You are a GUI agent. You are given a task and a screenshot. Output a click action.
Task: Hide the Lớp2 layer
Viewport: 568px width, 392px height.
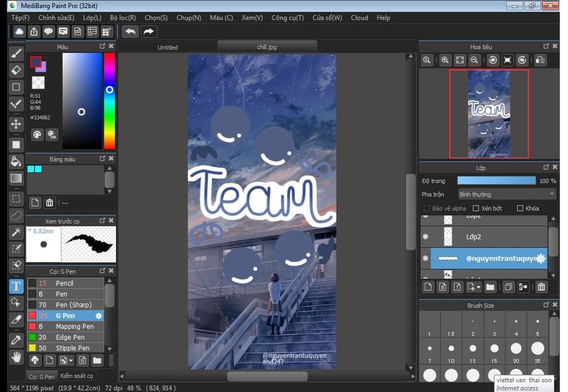pos(425,236)
